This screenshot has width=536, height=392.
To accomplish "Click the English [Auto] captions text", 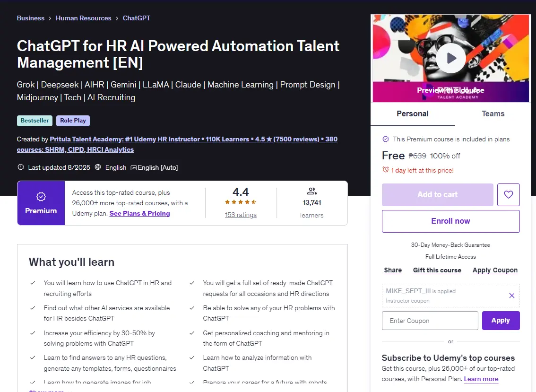I will tap(157, 167).
